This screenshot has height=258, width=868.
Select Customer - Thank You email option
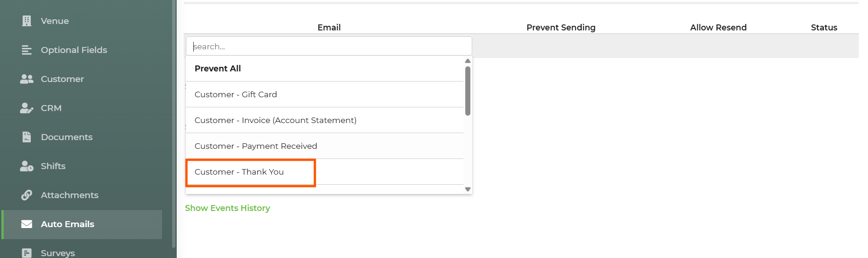coord(324,172)
